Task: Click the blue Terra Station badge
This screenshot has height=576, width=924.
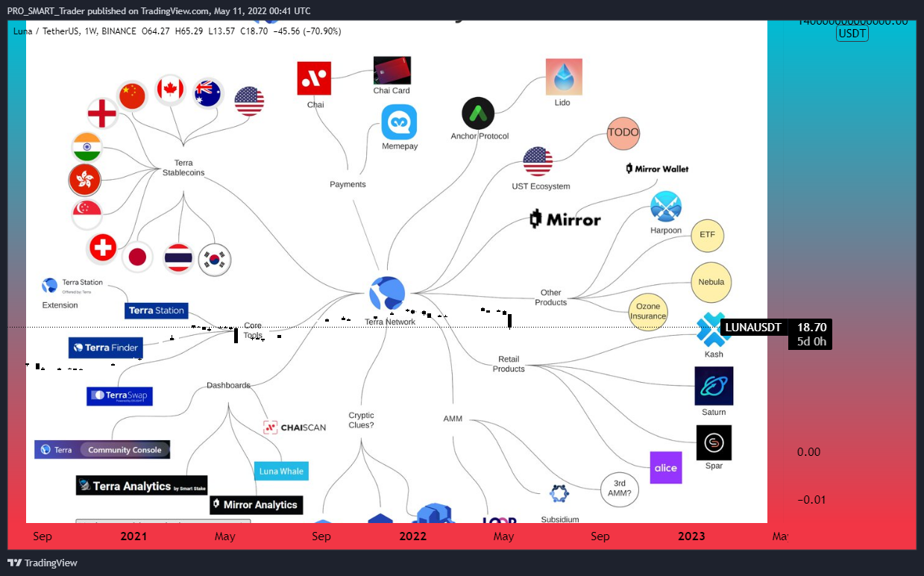Action: tap(156, 310)
